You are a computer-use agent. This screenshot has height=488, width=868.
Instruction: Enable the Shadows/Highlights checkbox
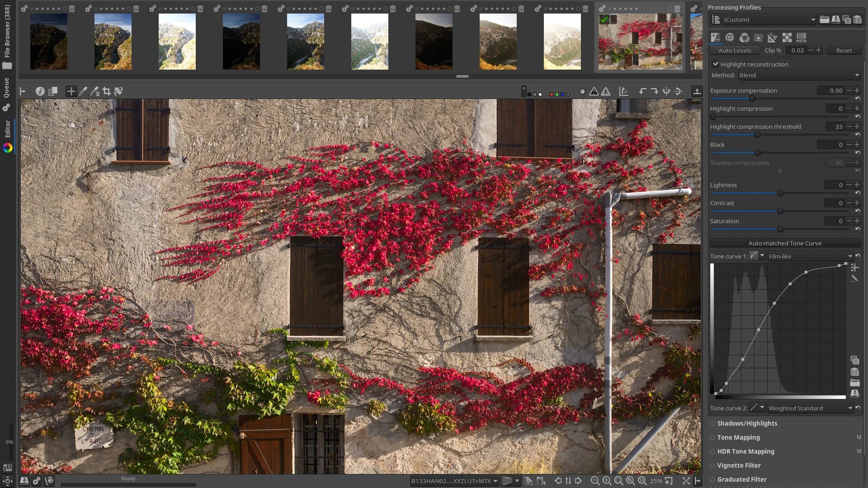[712, 423]
